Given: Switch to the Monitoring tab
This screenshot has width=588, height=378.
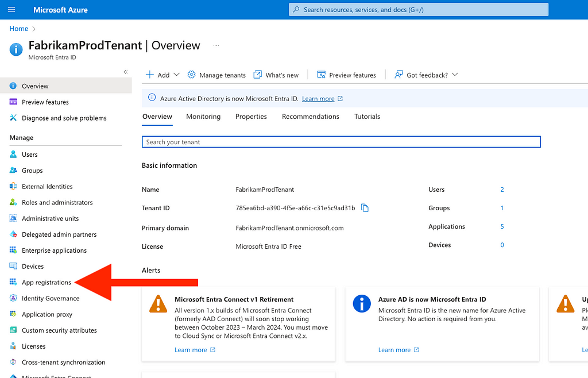Looking at the screenshot, I should [203, 117].
